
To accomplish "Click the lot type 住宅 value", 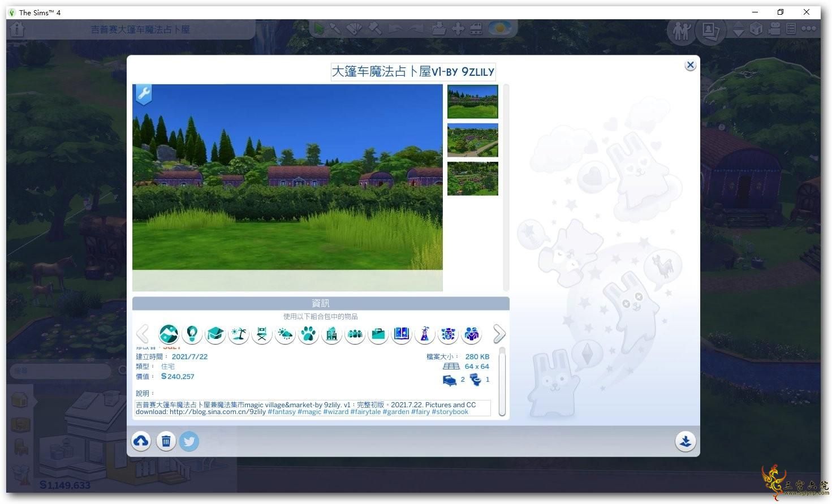I will tap(168, 367).
